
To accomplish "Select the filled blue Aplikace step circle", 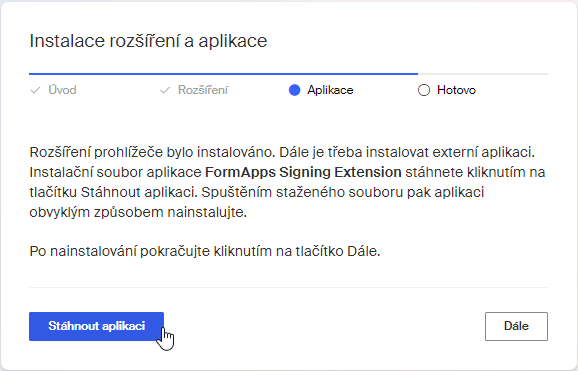I will click(295, 90).
